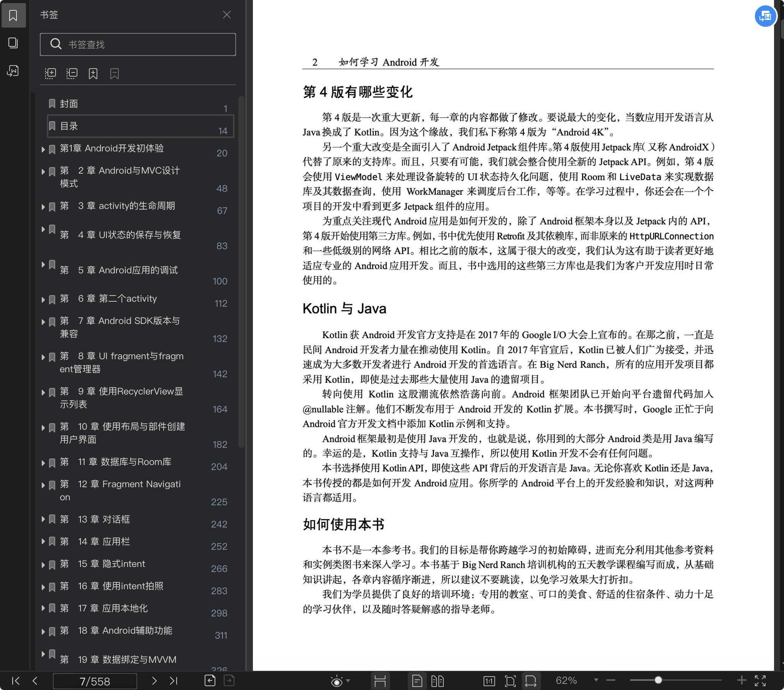784x690 pixels.
Task: Open 第12章 Fragment Navigation
Action: click(120, 490)
